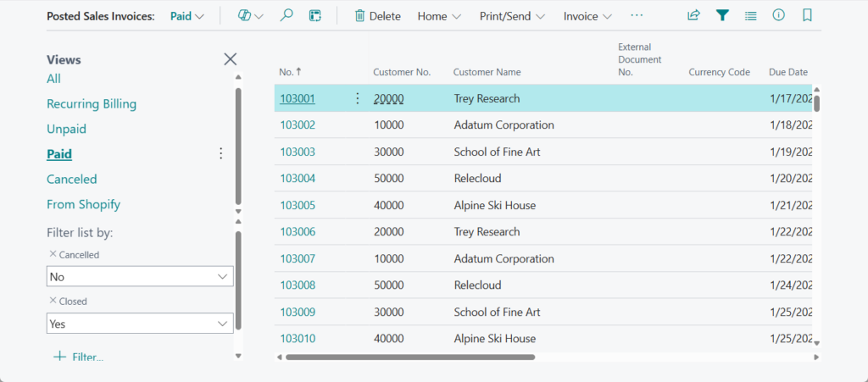This screenshot has height=382, width=868.
Task: Select the Recurring Billing view
Action: (92, 104)
